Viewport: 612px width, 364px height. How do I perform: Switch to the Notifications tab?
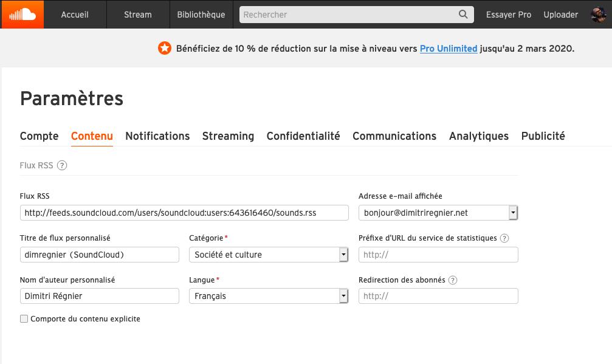point(157,136)
